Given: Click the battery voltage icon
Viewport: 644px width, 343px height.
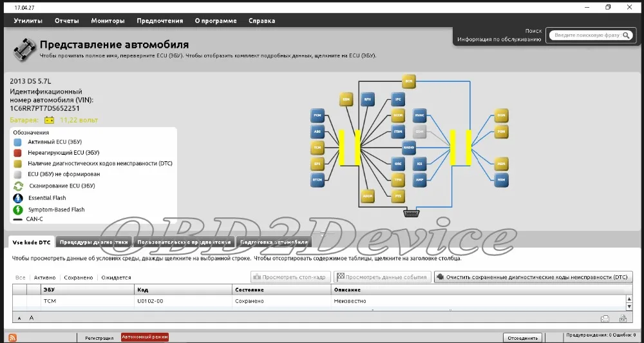Looking at the screenshot, I should coord(50,120).
